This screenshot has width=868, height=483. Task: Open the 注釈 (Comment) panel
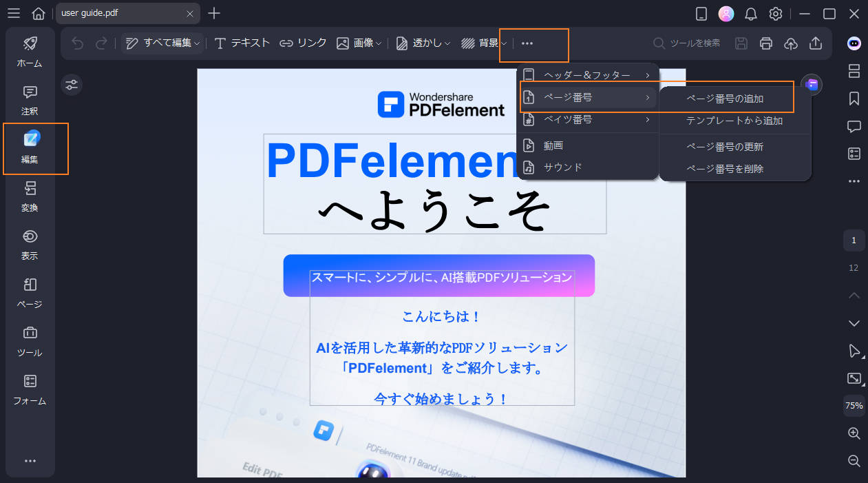pos(29,101)
